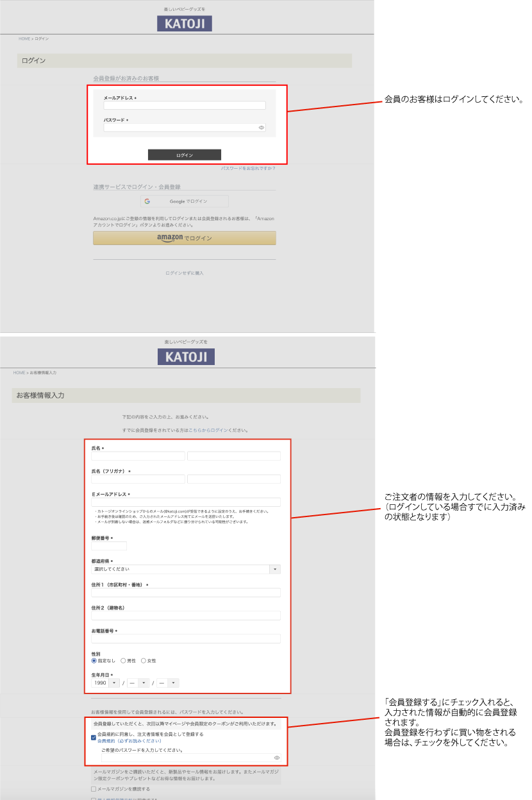This screenshot has width=532, height=800.
Task: Log in using the Amazon でログイン button
Action: [x=185, y=238]
